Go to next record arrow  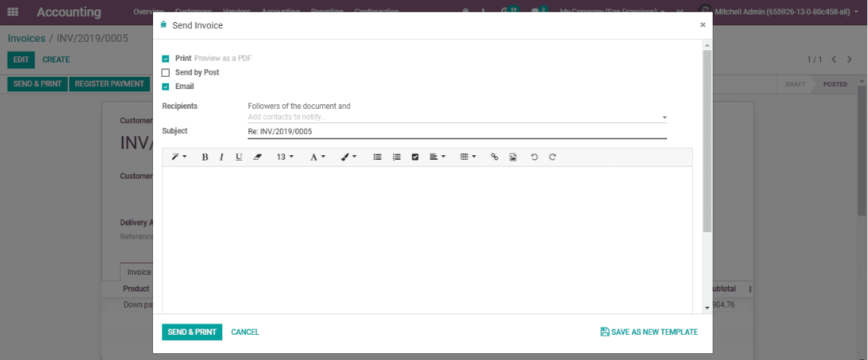[850, 59]
